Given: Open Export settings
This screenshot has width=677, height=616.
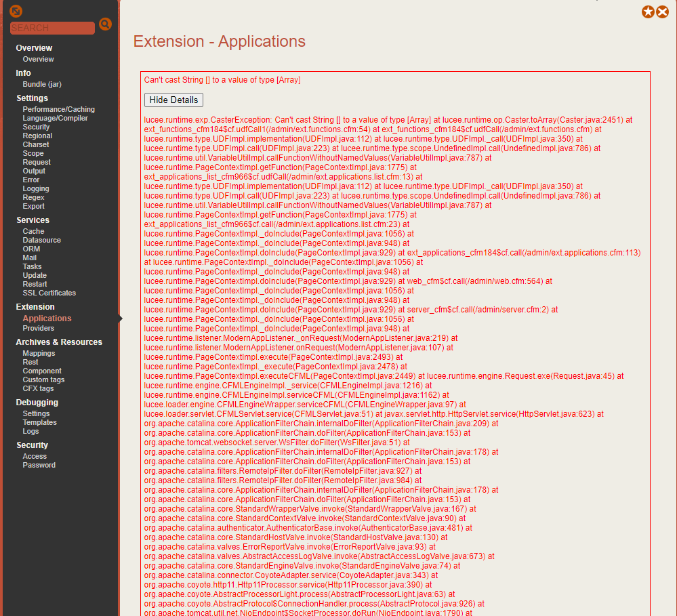Looking at the screenshot, I should pyautogui.click(x=34, y=206).
